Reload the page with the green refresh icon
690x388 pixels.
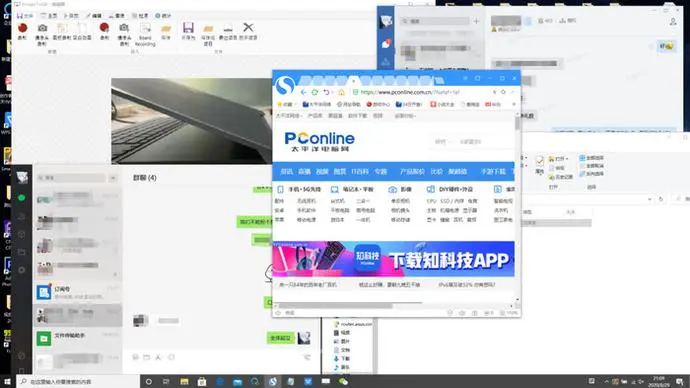[x=315, y=92]
